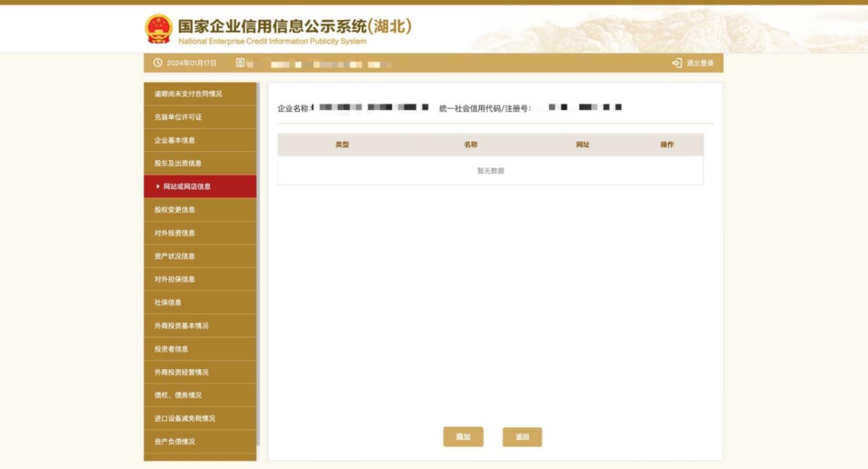Viewport: 868px width, 469px height.
Task: Click the clock icon beside the date
Action: point(158,63)
